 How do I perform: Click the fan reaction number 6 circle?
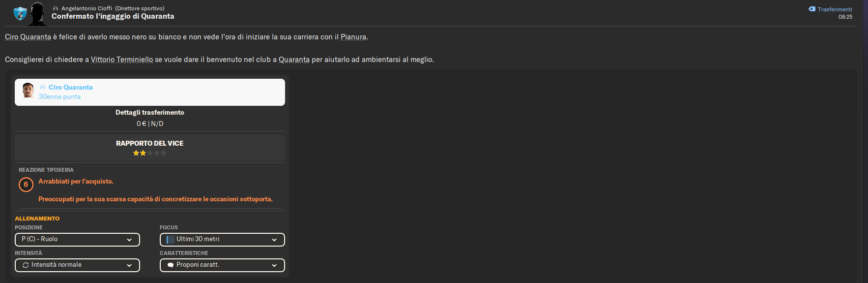(x=26, y=185)
